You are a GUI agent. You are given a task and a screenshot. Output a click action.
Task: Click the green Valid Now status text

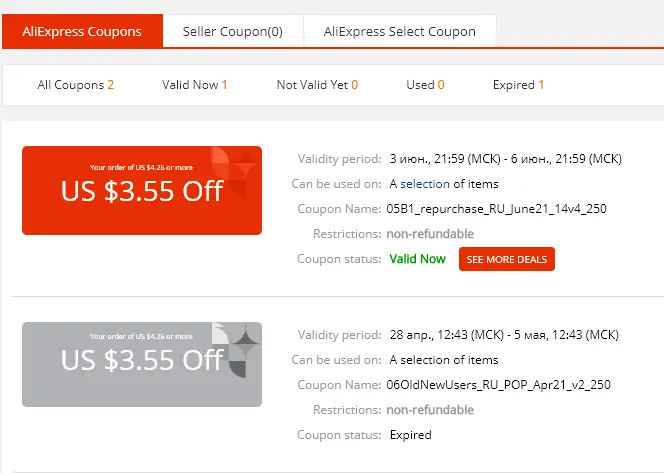click(x=417, y=259)
